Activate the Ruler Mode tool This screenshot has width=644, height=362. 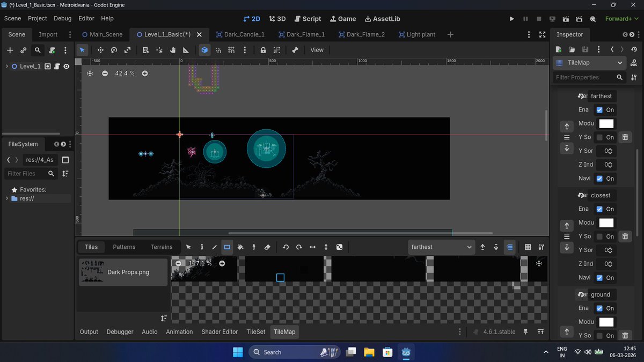186,50
